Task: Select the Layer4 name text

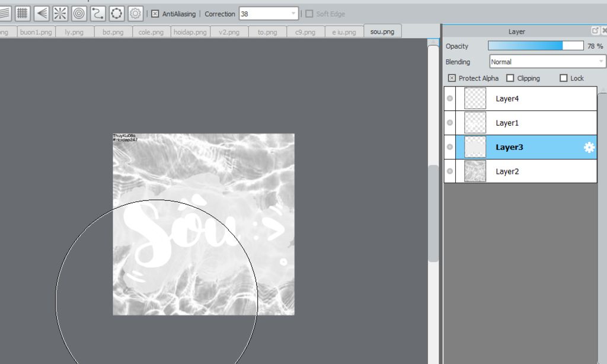Action: coord(507,99)
